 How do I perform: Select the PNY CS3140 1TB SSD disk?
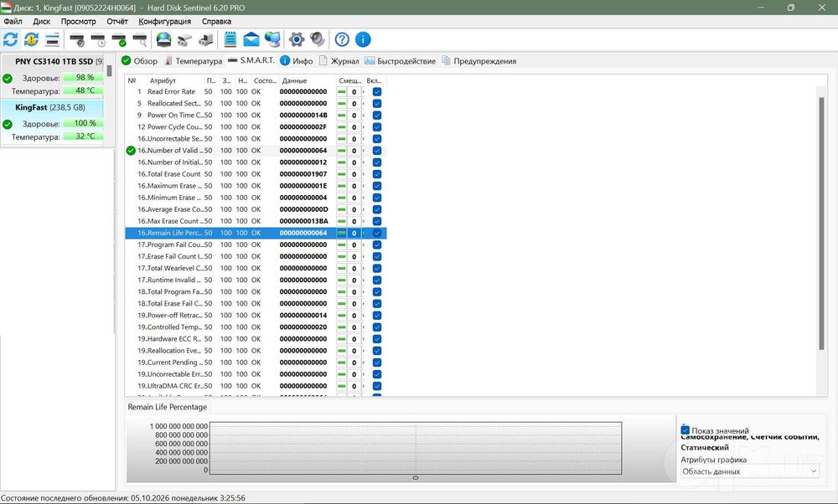point(54,61)
